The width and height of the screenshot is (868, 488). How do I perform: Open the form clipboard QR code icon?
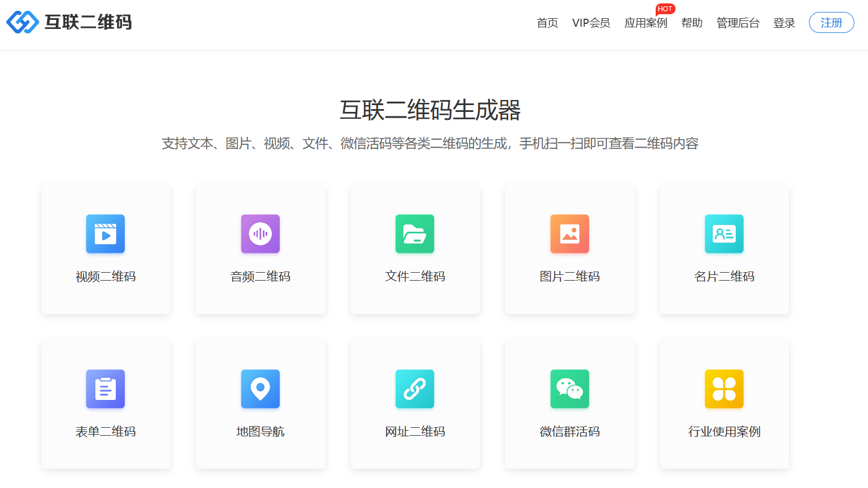coord(106,389)
